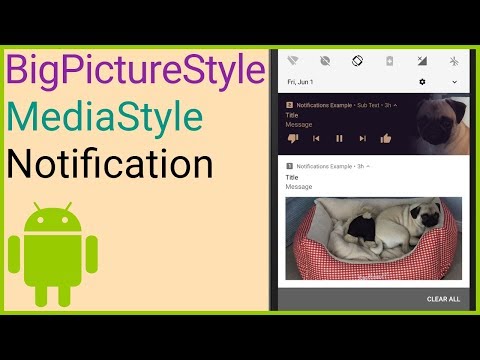This screenshot has height=360, width=480.
Task: Click the BigPictureStyle heading text
Action: [x=136, y=73]
